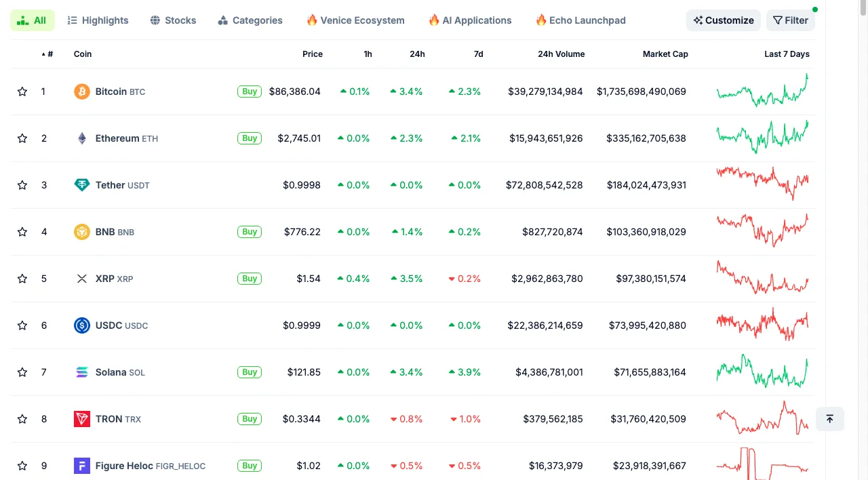
Task: Click Buy button for BNB
Action: pos(250,232)
